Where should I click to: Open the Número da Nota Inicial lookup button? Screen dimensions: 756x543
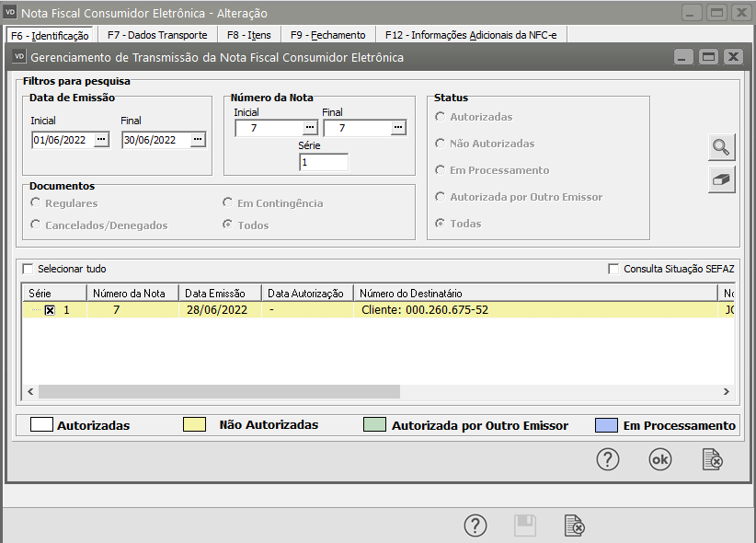pos(309,128)
